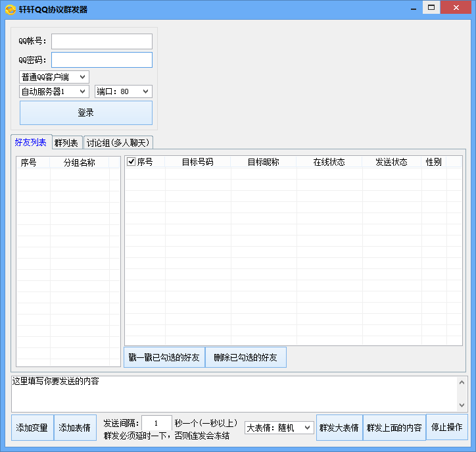
Task: Click the 添加表情 button
Action: click(x=75, y=428)
